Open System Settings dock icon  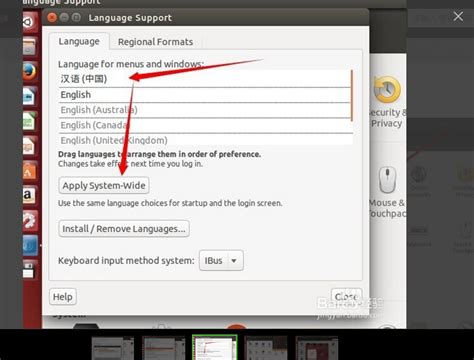(x=30, y=220)
